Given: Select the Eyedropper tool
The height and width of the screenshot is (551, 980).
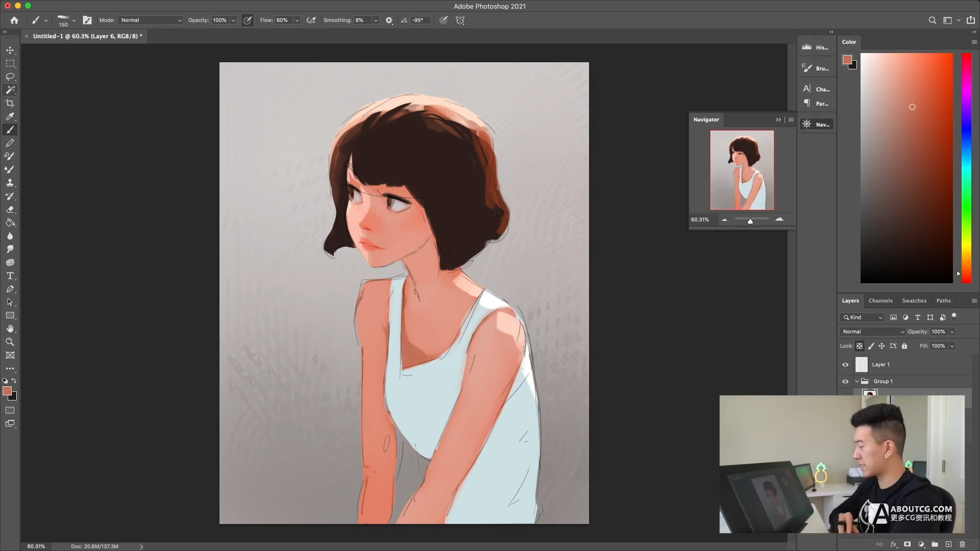Looking at the screenshot, I should point(10,116).
